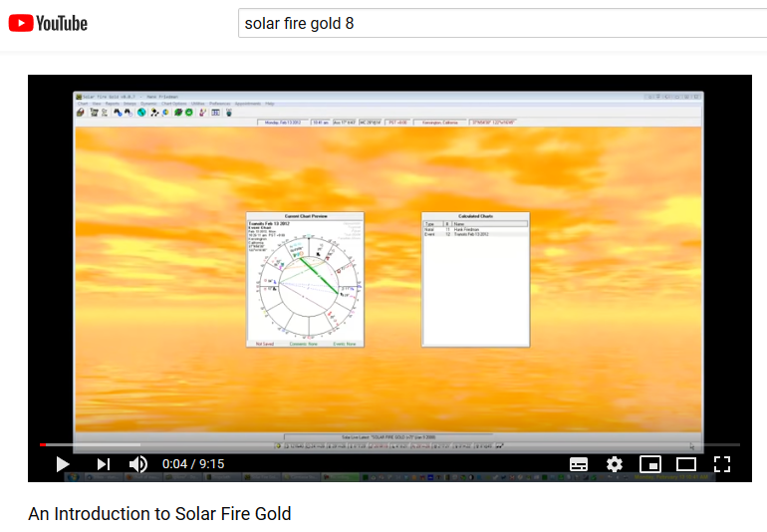This screenshot has width=767, height=532.
Task: Open the Reports menu in the Solar Fire video
Action: tap(112, 104)
